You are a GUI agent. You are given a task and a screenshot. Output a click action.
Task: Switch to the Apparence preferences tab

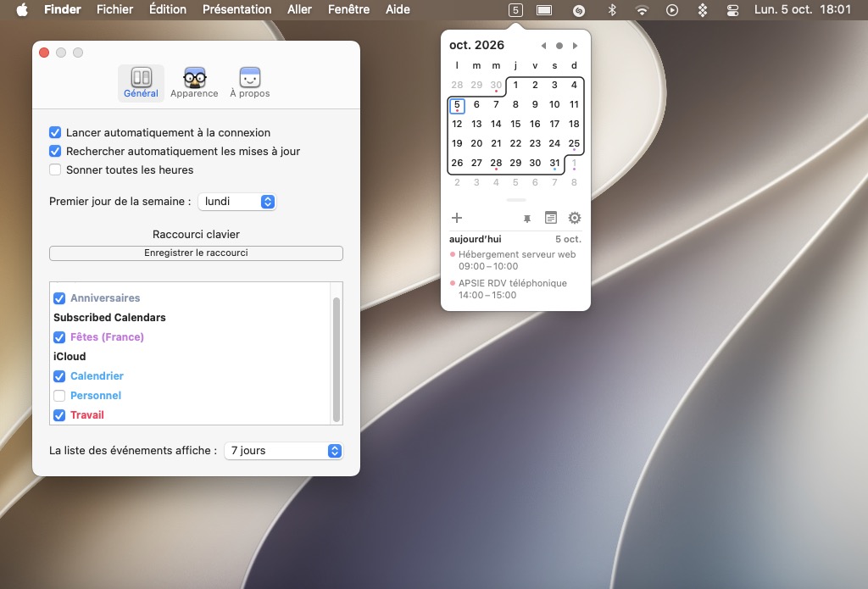point(194,82)
